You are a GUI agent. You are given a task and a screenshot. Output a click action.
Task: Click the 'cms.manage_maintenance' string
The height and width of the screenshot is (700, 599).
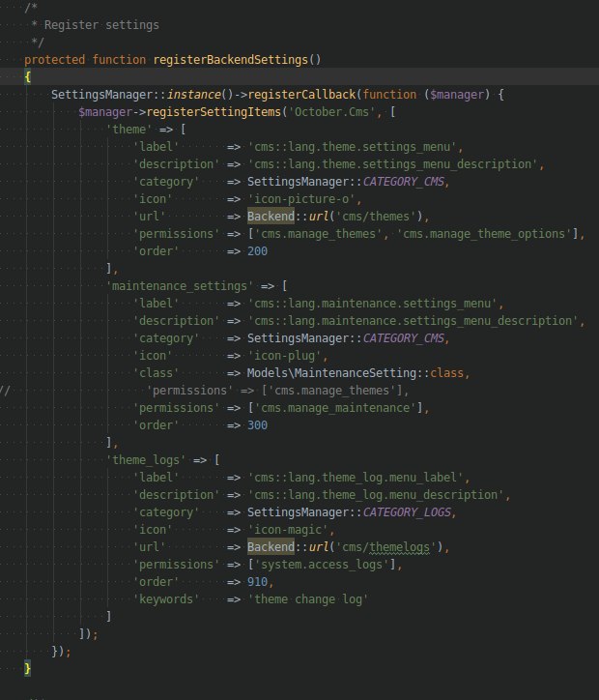coord(335,408)
